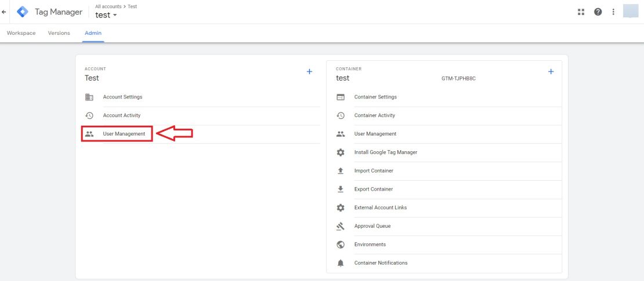Click the account User Management people icon

[89, 134]
